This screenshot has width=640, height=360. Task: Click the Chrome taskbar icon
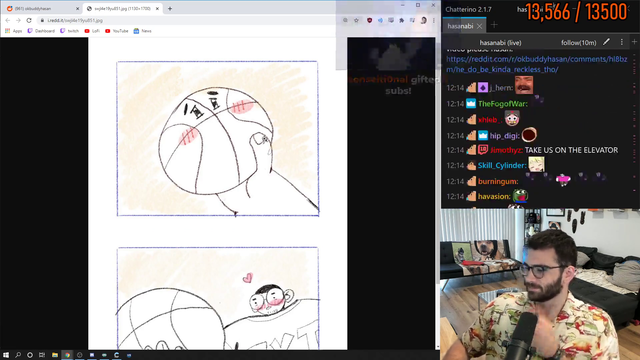coord(67,355)
